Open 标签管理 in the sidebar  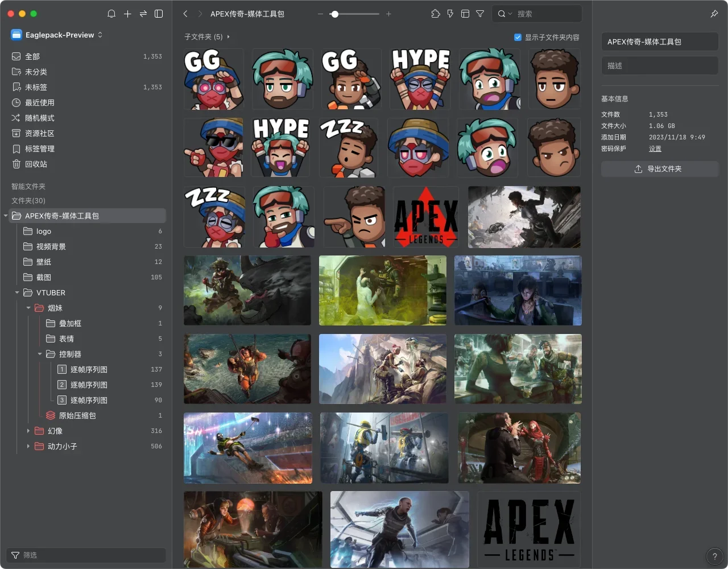[x=86, y=149]
